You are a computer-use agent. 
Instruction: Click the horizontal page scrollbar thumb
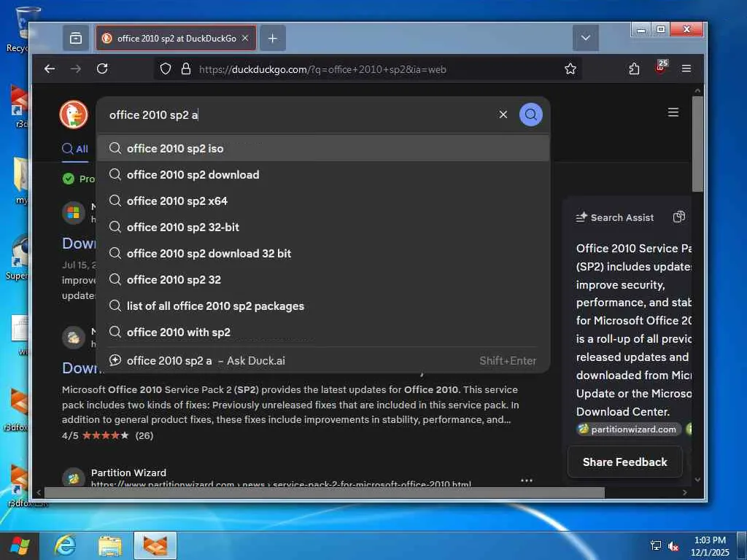tap(325, 492)
